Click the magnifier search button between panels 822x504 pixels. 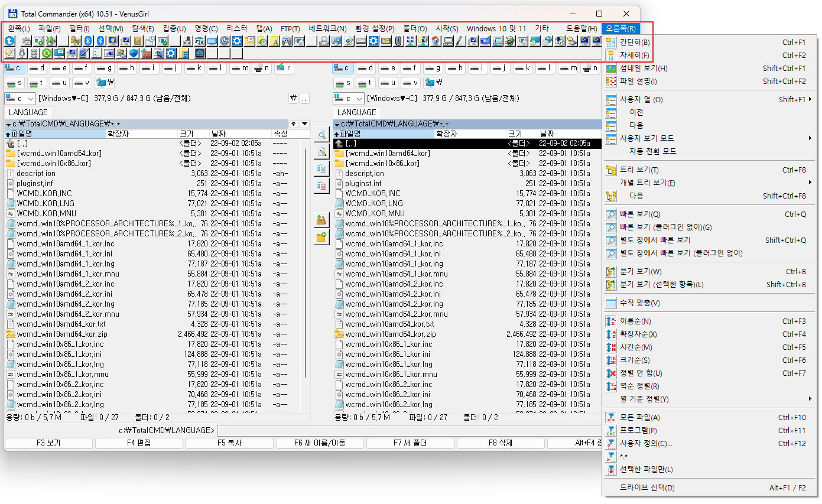point(321,135)
